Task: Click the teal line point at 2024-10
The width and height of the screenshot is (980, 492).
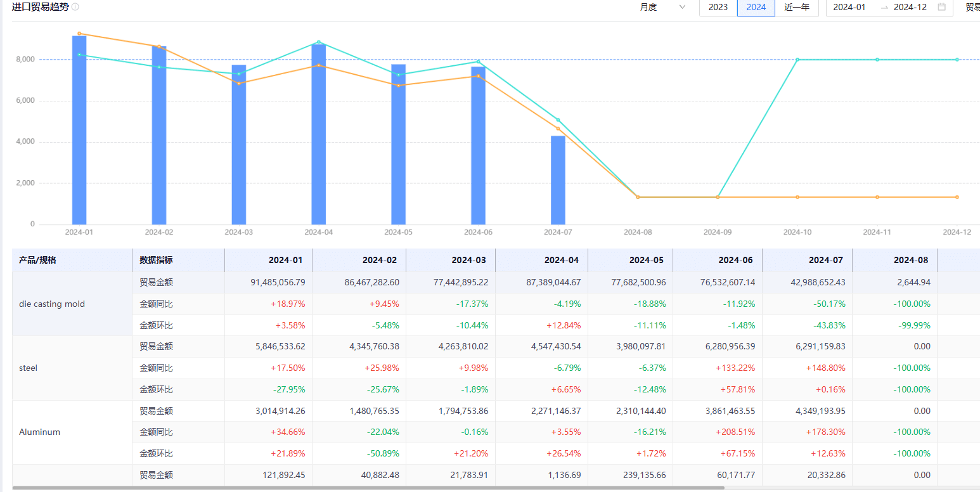Action: tap(797, 60)
